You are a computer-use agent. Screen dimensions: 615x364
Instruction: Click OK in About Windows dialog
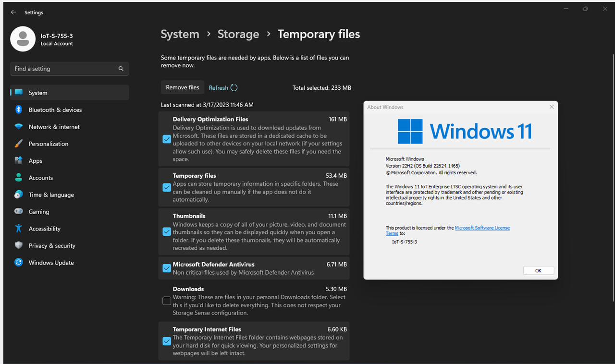point(538,270)
